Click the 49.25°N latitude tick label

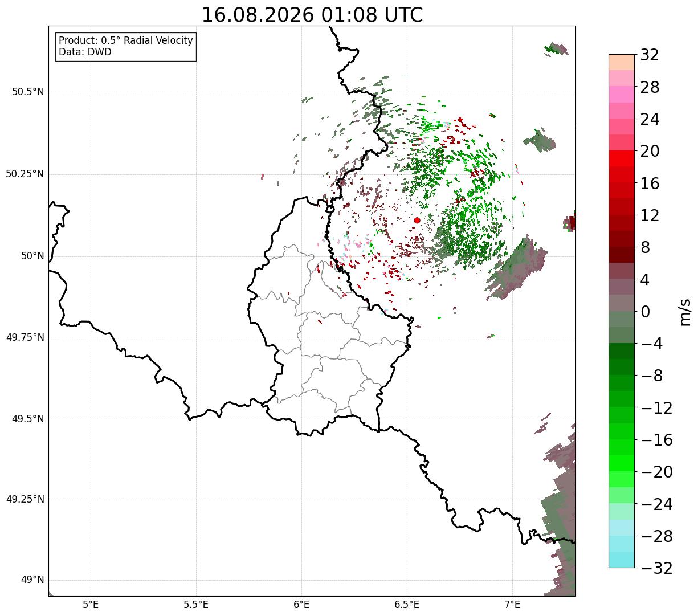pos(25,500)
